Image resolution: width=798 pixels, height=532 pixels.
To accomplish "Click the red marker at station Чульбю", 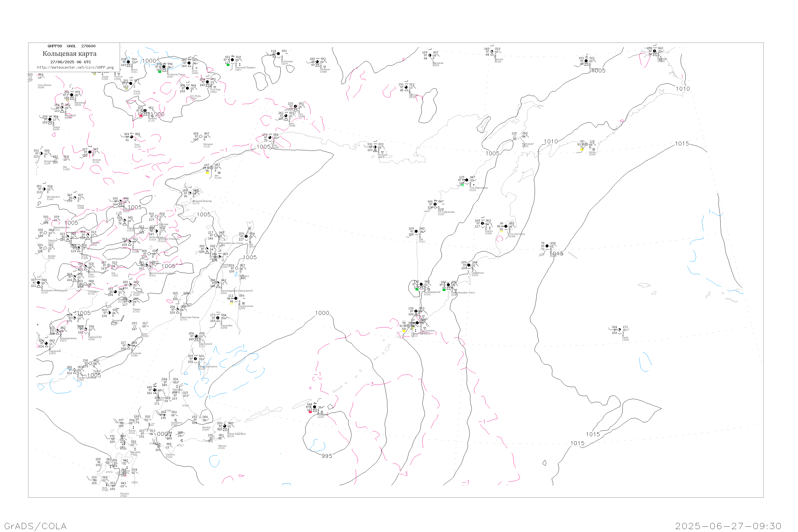I will point(141,116).
